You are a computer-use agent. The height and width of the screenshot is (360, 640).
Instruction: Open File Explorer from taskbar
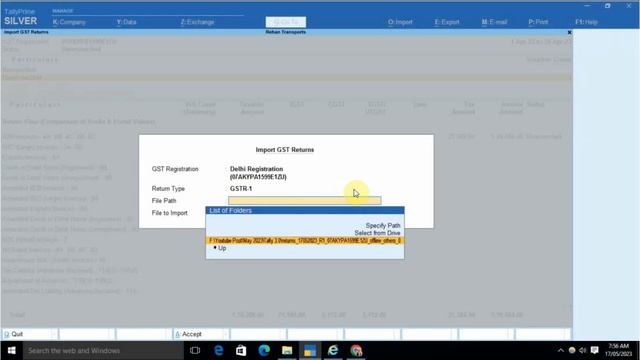coord(287,351)
